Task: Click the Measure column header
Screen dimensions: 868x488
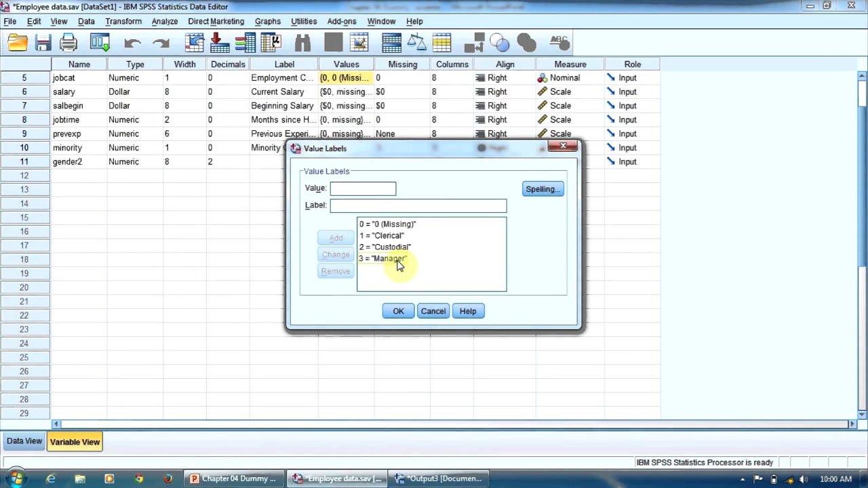Action: (x=570, y=64)
